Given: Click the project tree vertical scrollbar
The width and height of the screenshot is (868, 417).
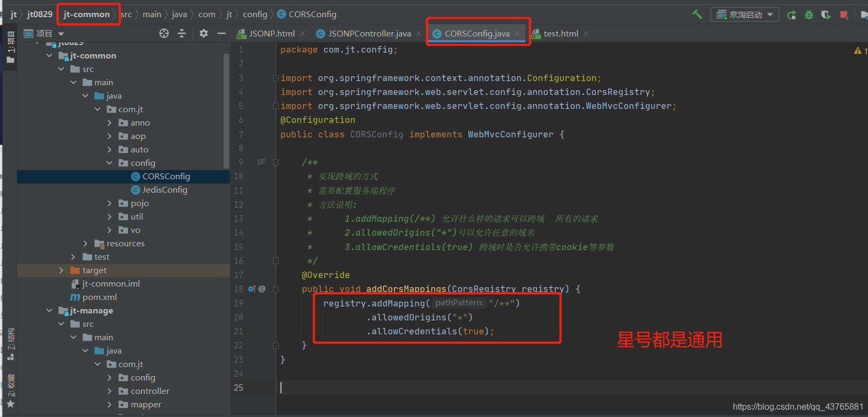Looking at the screenshot, I should (226, 110).
